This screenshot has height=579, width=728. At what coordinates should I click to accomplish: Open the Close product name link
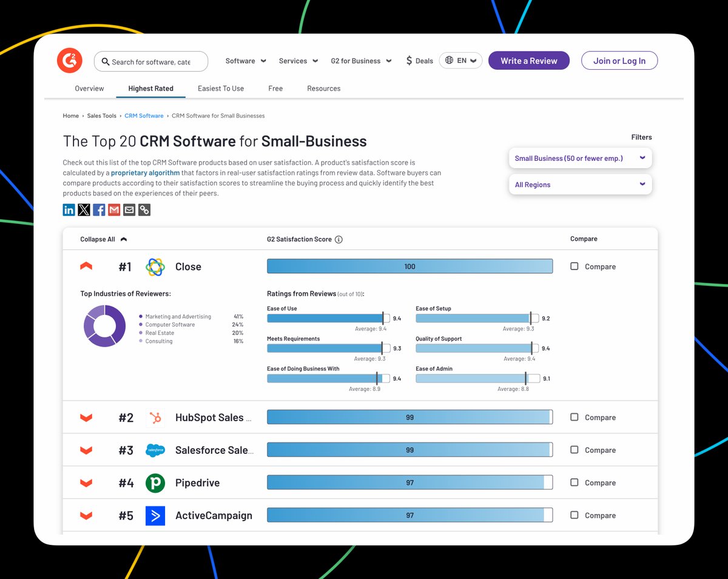point(188,267)
